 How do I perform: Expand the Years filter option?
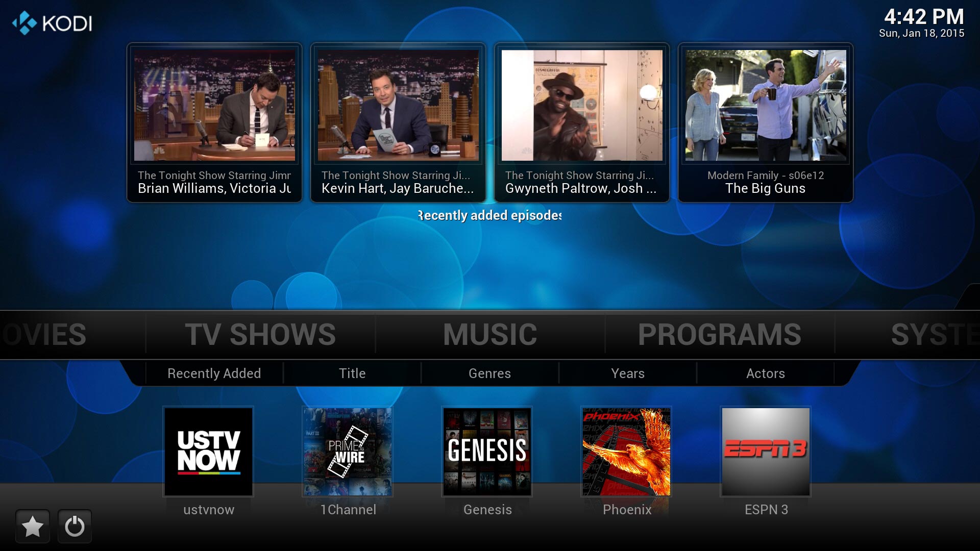(627, 373)
